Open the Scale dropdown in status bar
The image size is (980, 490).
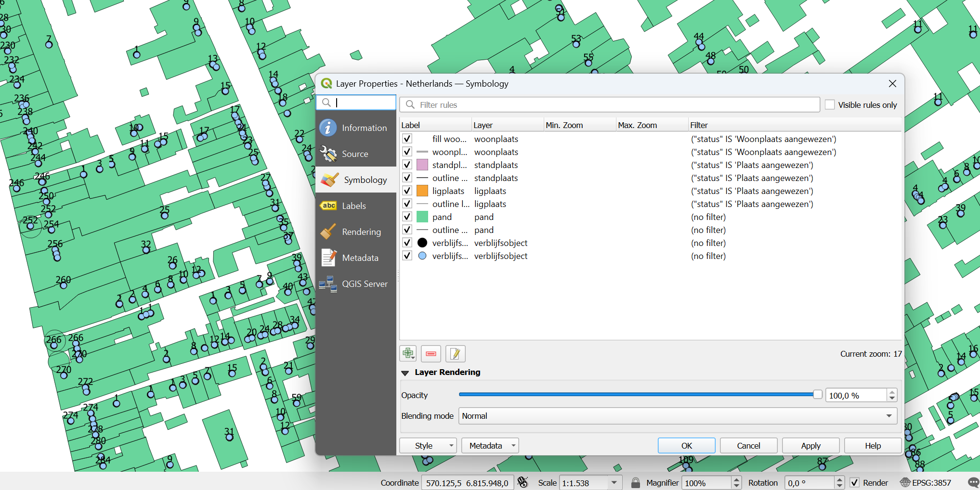pos(614,482)
